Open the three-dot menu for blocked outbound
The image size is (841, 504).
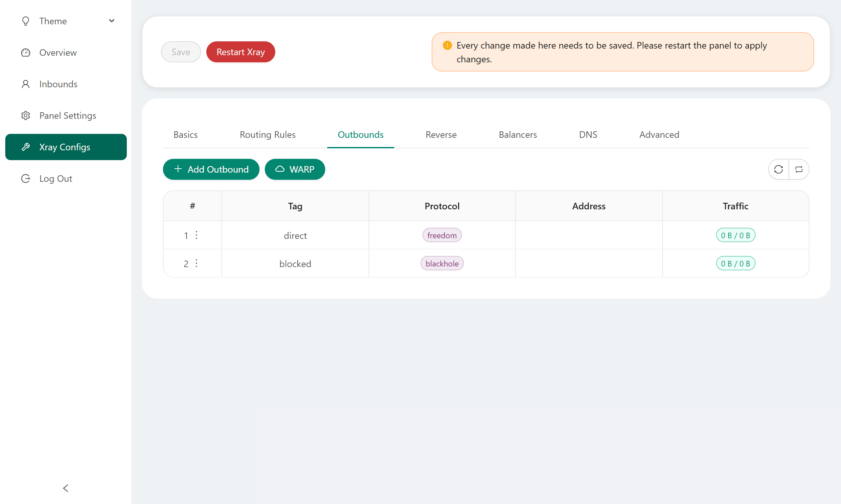tap(196, 263)
